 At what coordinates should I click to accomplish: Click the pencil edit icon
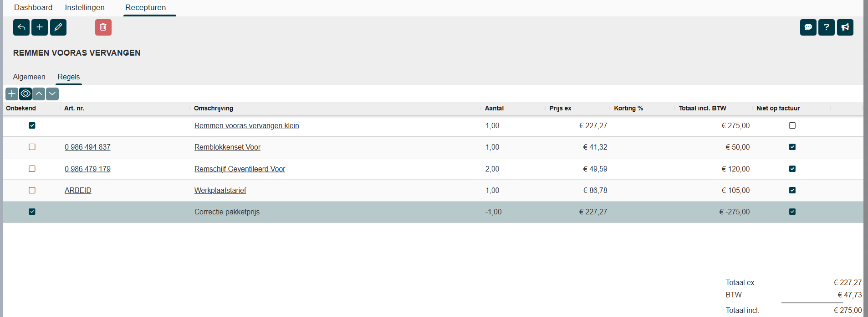58,27
